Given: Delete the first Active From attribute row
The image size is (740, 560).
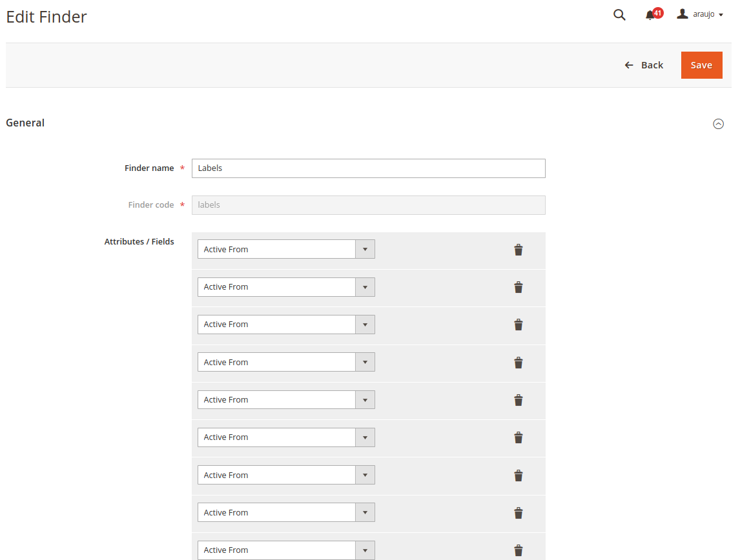Looking at the screenshot, I should (x=518, y=250).
